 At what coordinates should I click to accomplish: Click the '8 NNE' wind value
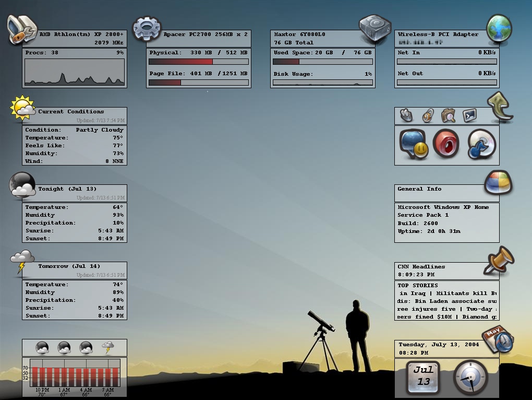[114, 161]
